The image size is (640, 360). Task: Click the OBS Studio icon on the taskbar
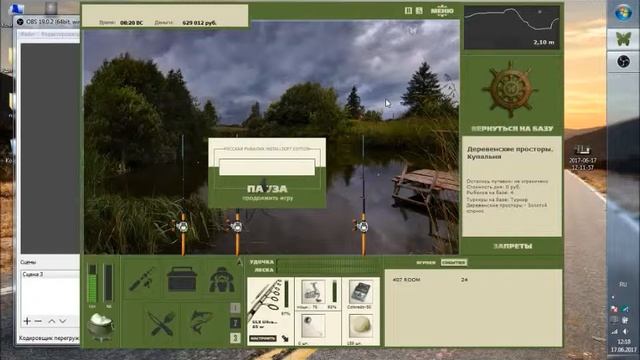623,62
